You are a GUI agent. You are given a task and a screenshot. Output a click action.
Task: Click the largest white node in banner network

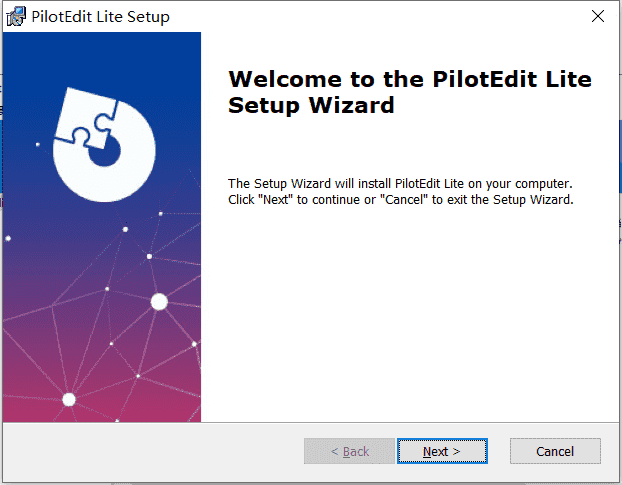point(159,302)
